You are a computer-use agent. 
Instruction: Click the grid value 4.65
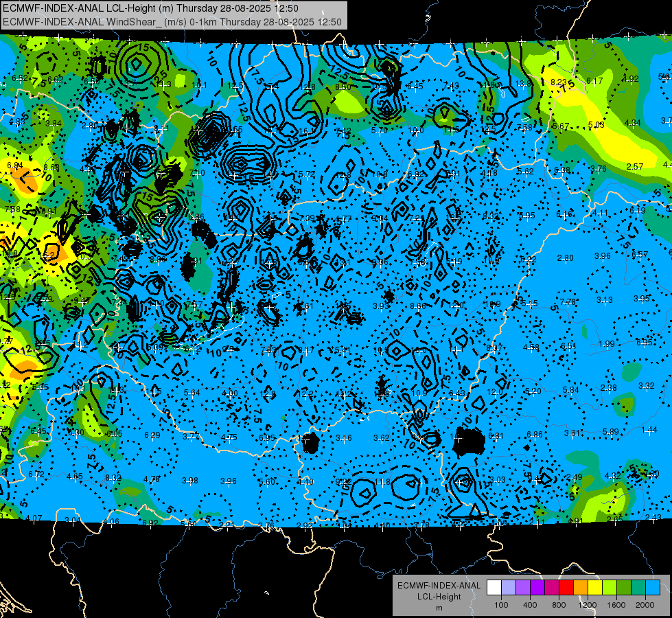click(75, 477)
